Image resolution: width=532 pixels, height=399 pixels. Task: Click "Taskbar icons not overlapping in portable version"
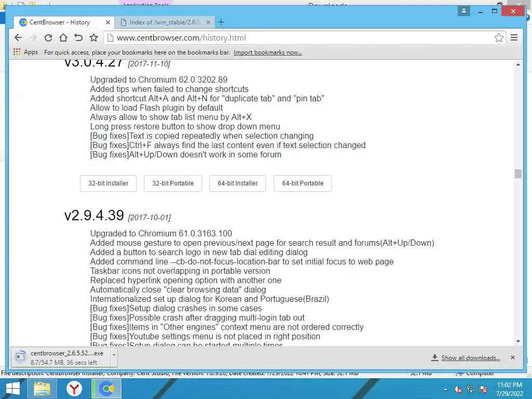click(x=180, y=271)
